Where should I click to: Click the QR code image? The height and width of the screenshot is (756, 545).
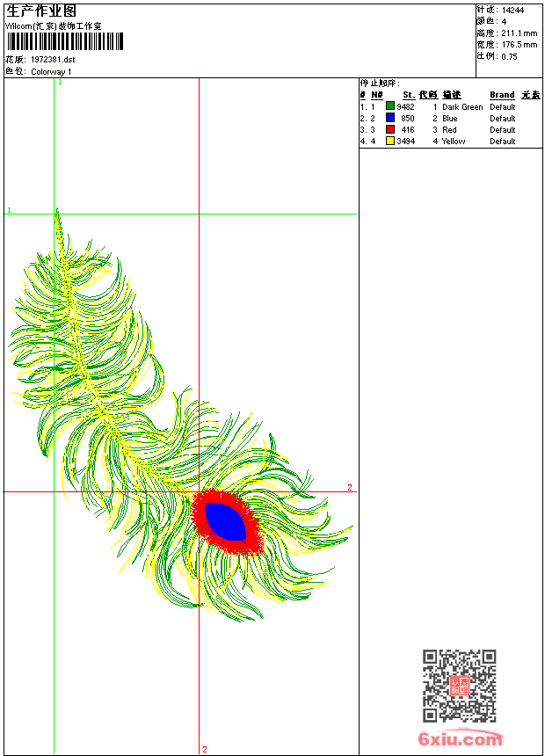459,686
